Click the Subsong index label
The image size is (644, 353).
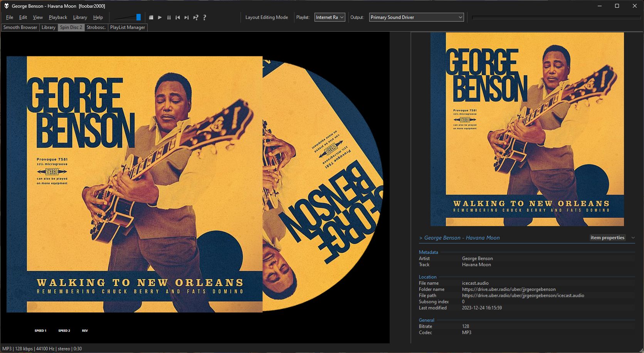pos(434,302)
